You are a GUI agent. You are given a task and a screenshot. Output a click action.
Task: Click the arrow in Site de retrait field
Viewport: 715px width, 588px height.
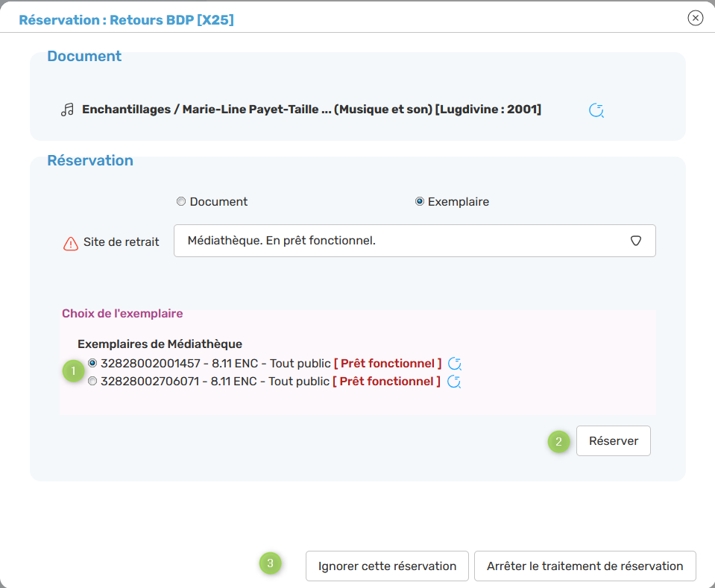click(636, 241)
